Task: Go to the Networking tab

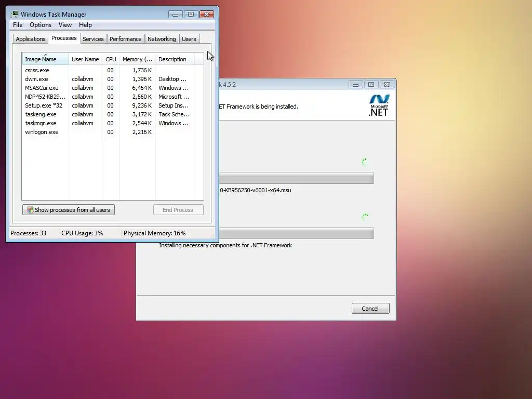Action: click(162, 39)
